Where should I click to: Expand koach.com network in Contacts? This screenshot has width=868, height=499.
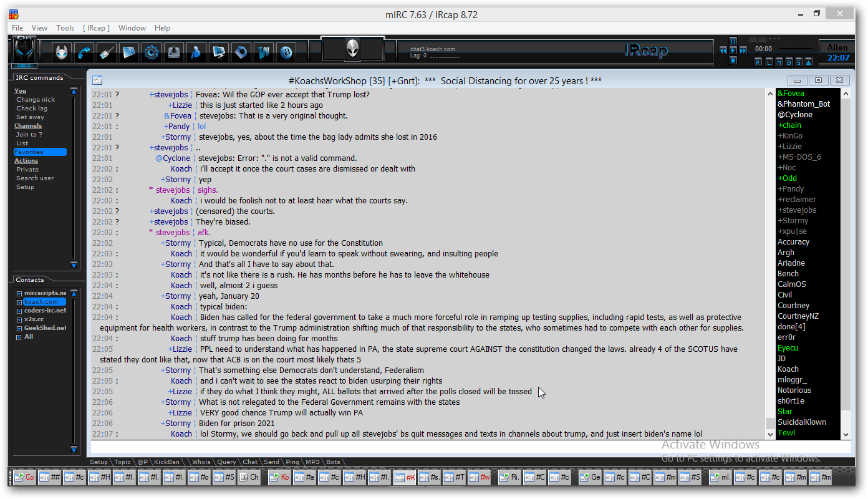(19, 302)
